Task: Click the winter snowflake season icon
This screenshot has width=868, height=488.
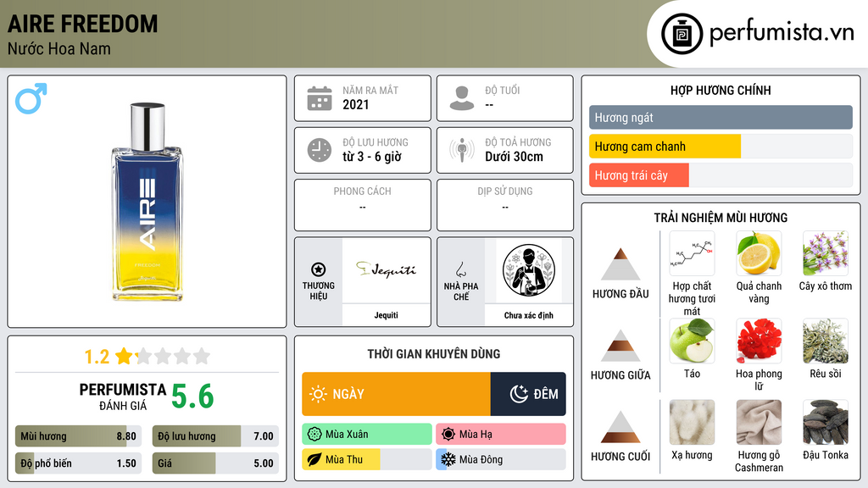Action: point(448,459)
